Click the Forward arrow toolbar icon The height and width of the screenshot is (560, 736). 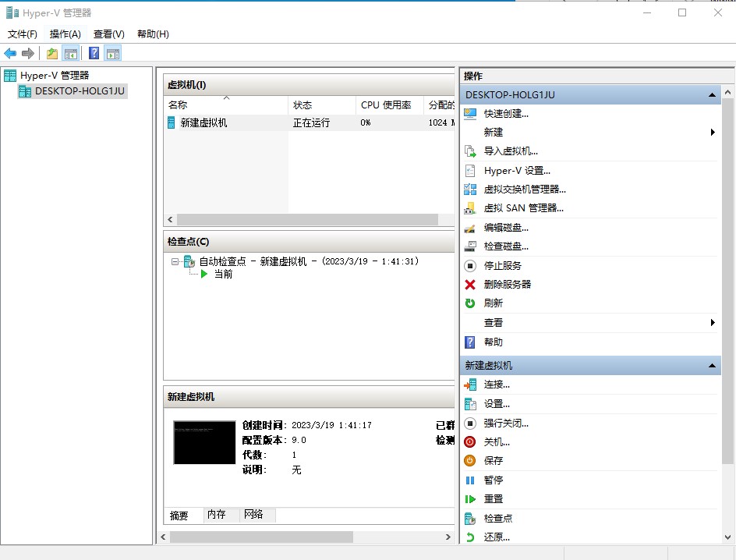(28, 54)
